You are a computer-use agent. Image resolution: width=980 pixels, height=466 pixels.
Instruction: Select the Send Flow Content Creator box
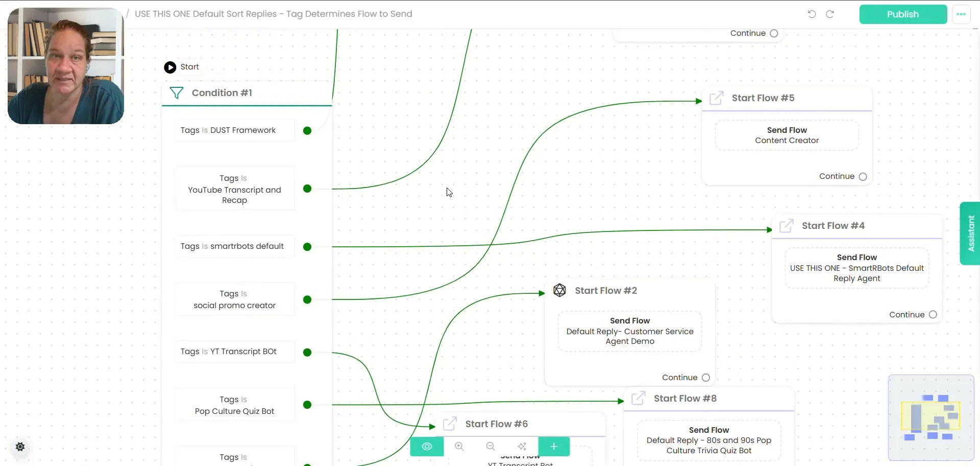coord(787,135)
